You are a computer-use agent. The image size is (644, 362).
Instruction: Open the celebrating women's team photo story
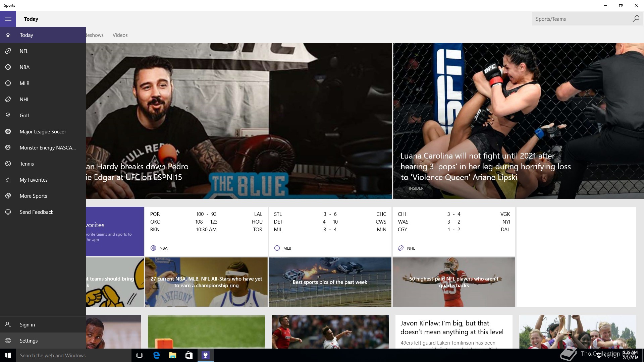coord(578,332)
